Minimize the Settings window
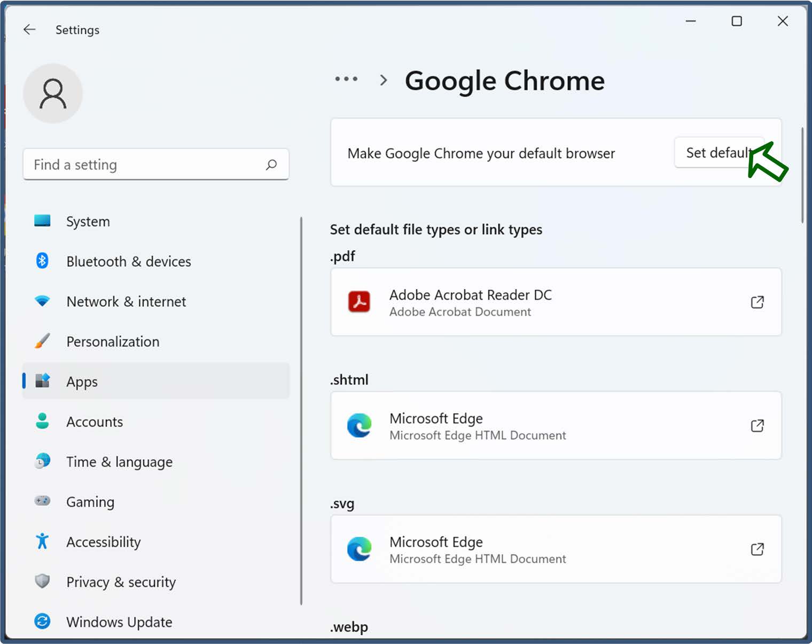 pos(691,21)
